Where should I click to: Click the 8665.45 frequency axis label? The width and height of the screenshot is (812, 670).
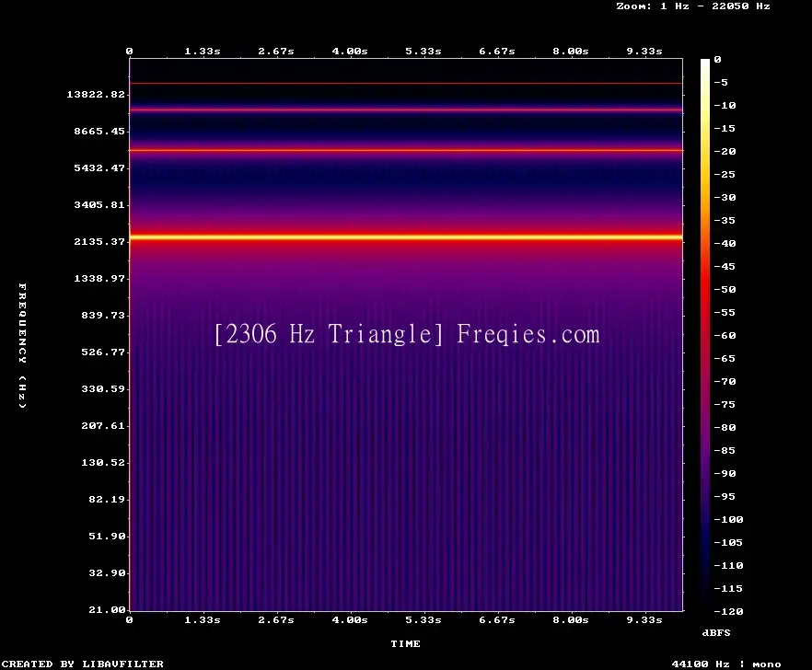pyautogui.click(x=99, y=131)
